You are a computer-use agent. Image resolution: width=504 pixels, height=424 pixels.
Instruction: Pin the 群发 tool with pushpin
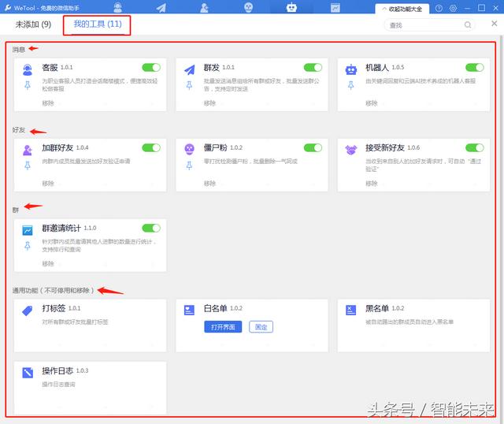189,85
